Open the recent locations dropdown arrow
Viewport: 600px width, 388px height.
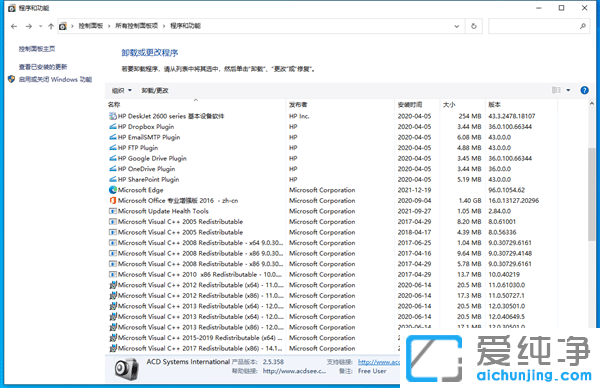pos(41,26)
